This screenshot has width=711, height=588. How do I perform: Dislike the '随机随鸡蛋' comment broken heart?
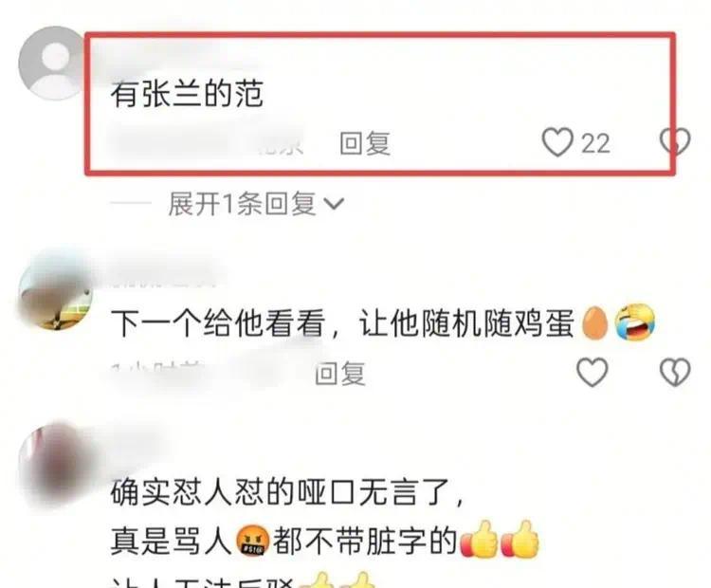[x=675, y=373]
